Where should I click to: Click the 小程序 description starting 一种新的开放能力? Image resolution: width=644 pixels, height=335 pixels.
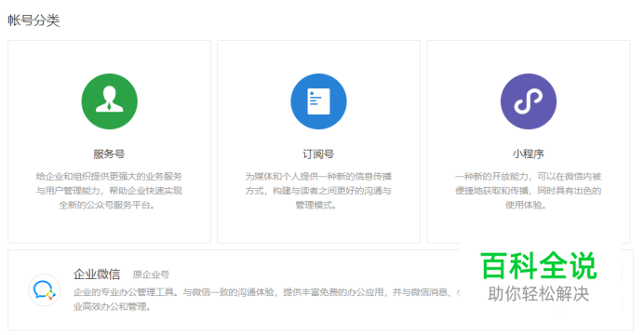529,191
